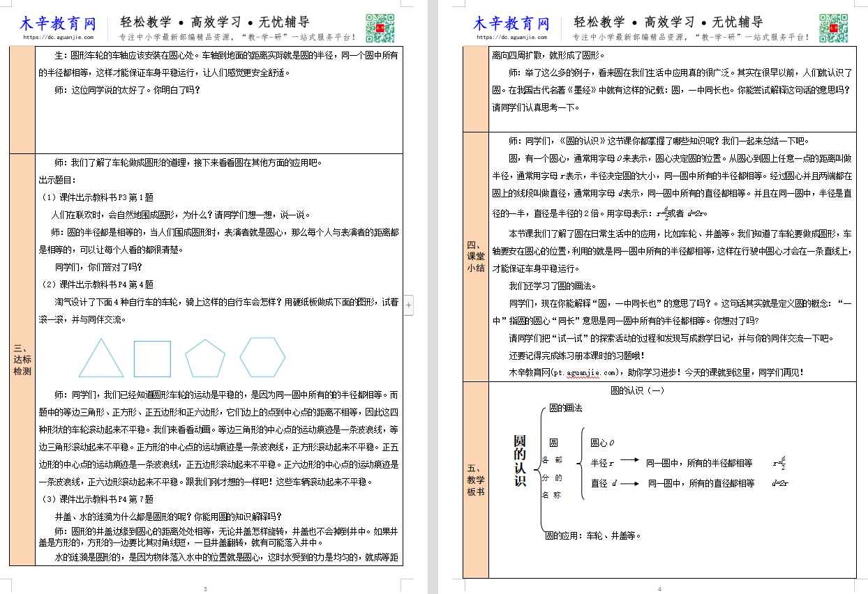Image resolution: width=868 pixels, height=594 pixels.
Task: Click 圆的画法 in the board diagram
Action: pos(565,408)
